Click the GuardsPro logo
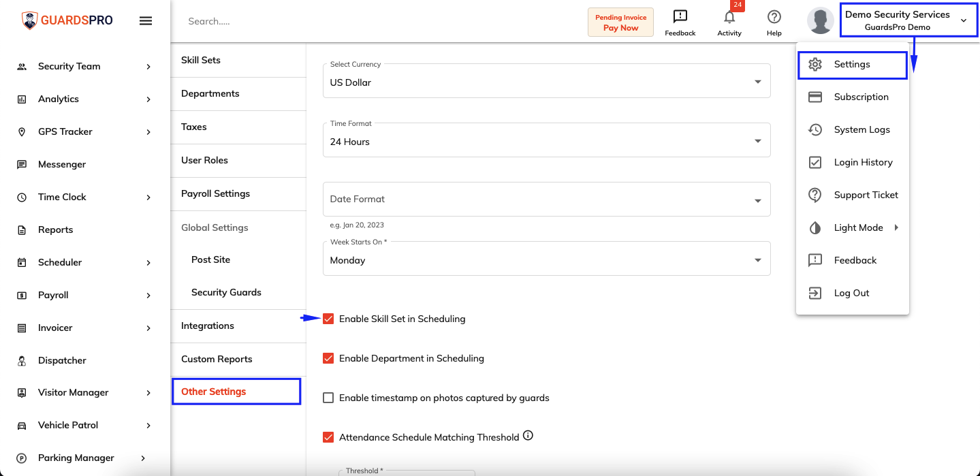Screen dimensions: 980x476 67,20
